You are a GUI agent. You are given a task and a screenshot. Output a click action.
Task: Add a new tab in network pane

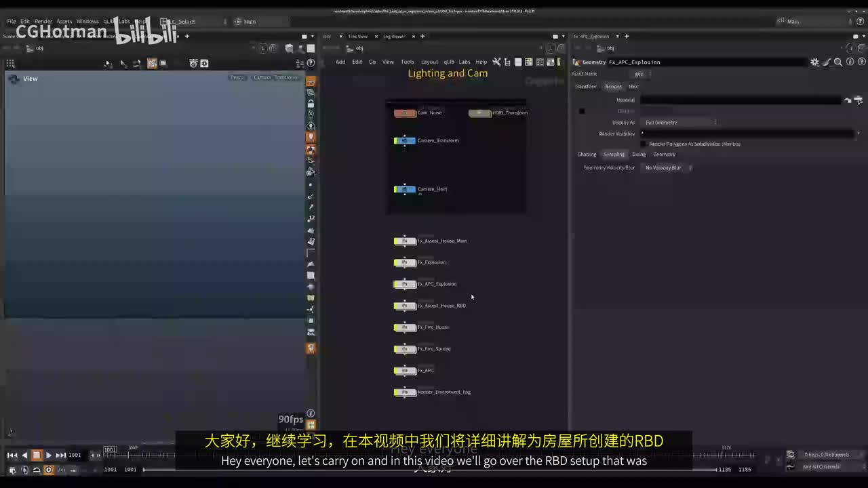click(422, 37)
